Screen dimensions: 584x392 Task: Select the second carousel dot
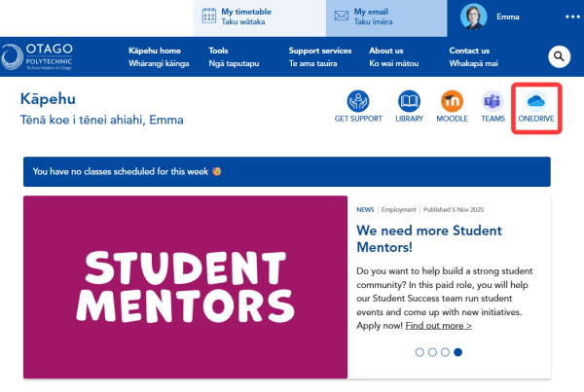click(432, 352)
